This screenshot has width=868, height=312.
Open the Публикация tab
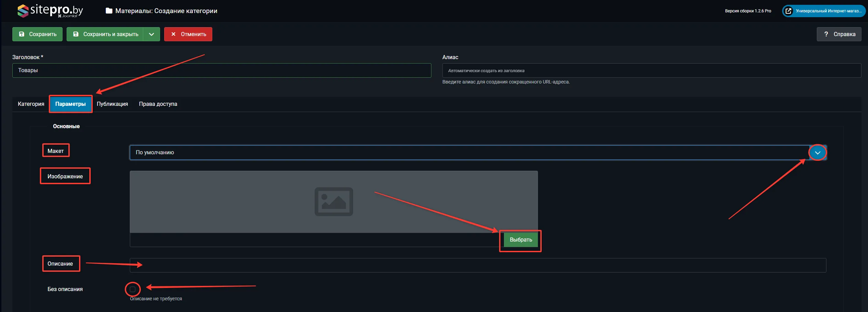112,104
